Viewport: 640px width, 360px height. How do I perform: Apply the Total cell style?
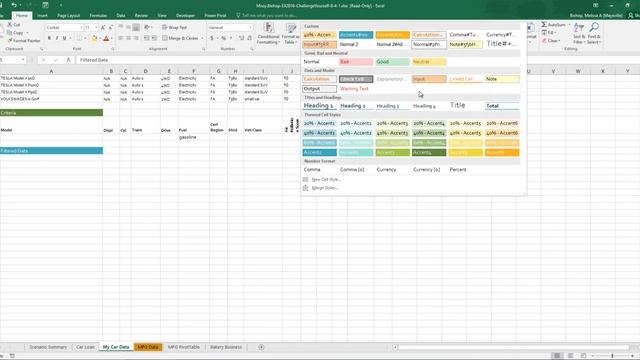point(502,106)
